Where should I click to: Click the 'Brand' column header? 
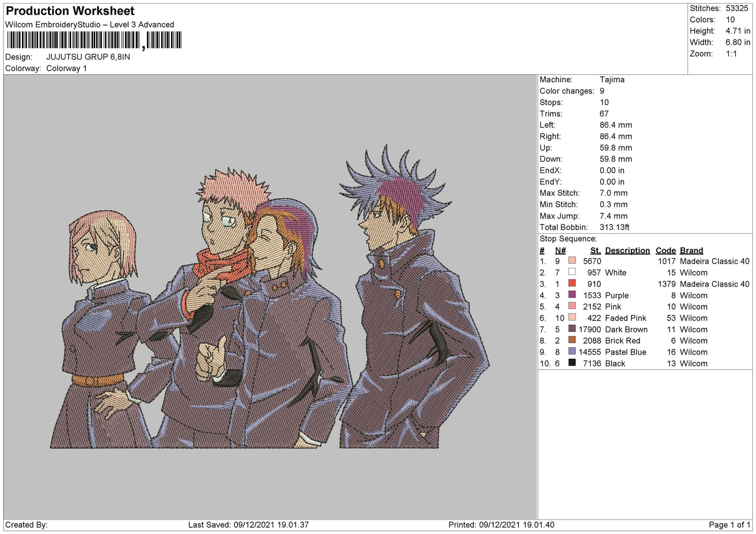click(x=692, y=251)
